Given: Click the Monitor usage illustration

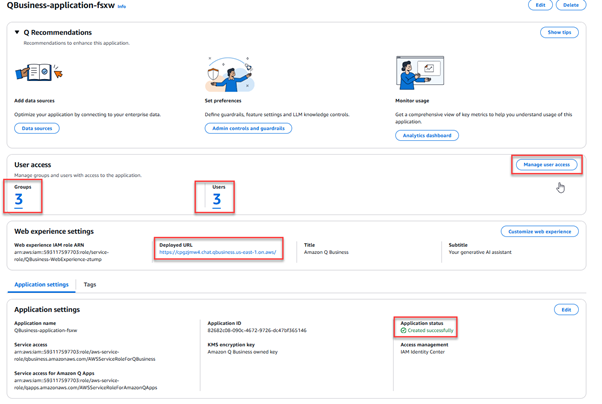Looking at the screenshot, I should coord(420,73).
